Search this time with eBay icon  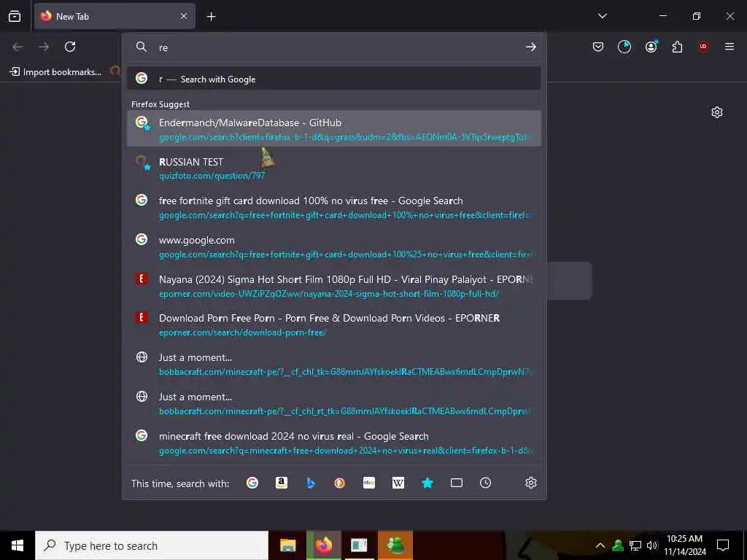pos(368,483)
